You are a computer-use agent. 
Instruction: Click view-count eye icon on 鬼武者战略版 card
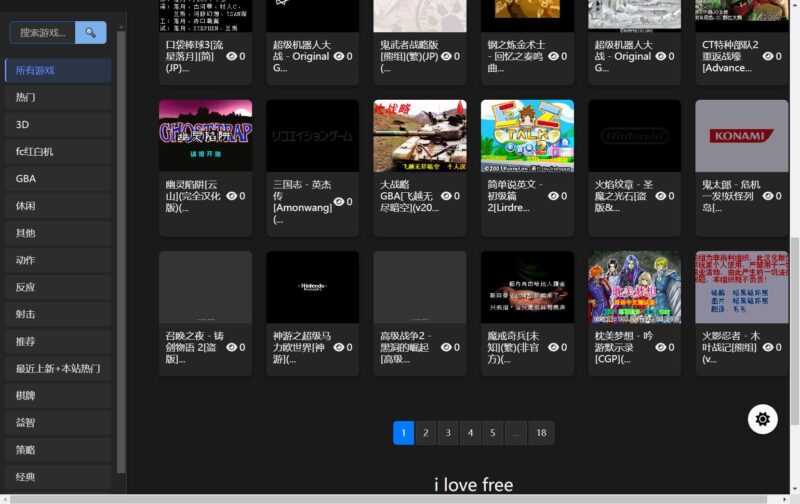[446, 56]
